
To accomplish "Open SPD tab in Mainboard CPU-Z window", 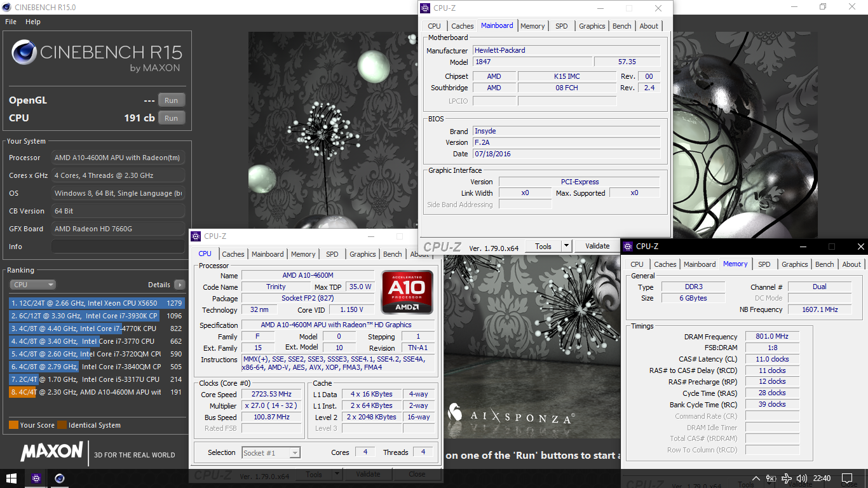I will [562, 26].
